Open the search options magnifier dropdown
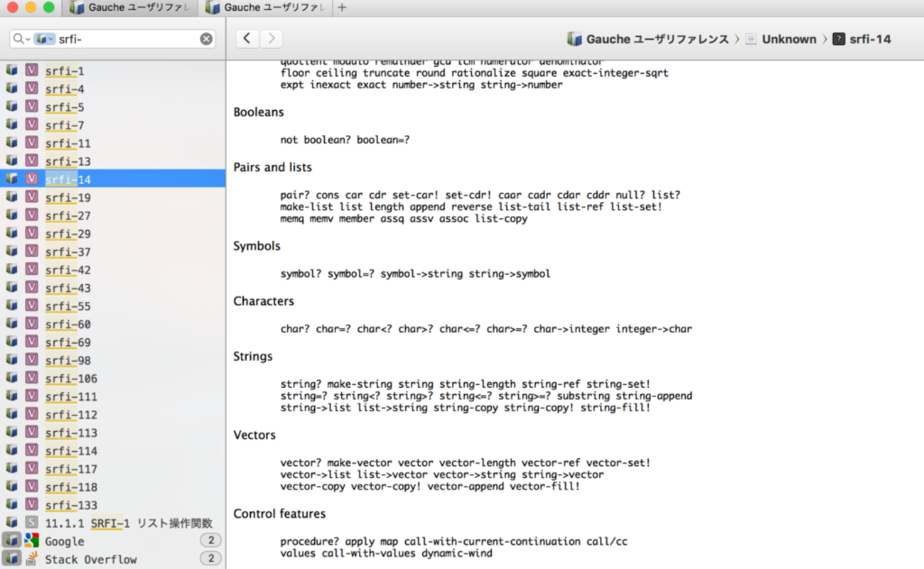 tap(21, 39)
